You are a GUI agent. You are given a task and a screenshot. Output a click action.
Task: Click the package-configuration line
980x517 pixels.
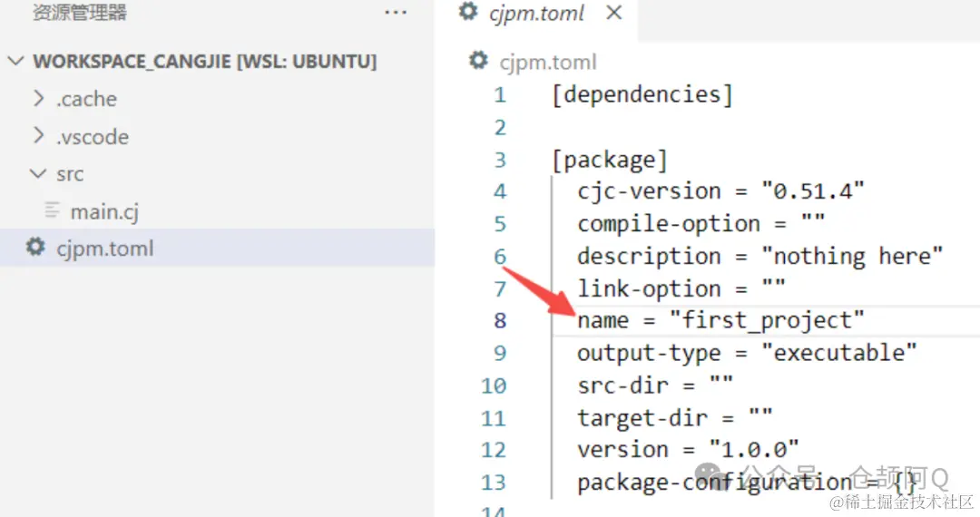[747, 482]
